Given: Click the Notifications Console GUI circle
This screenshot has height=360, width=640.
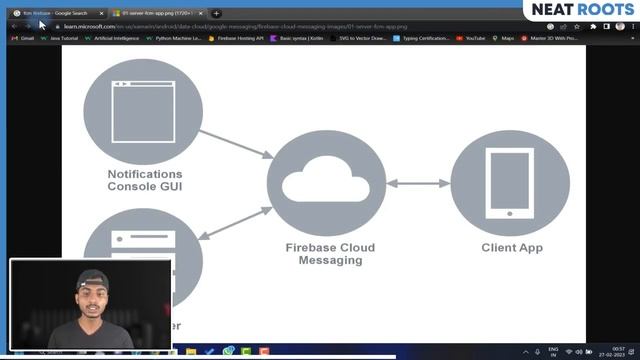Looking at the screenshot, I should tap(143, 112).
